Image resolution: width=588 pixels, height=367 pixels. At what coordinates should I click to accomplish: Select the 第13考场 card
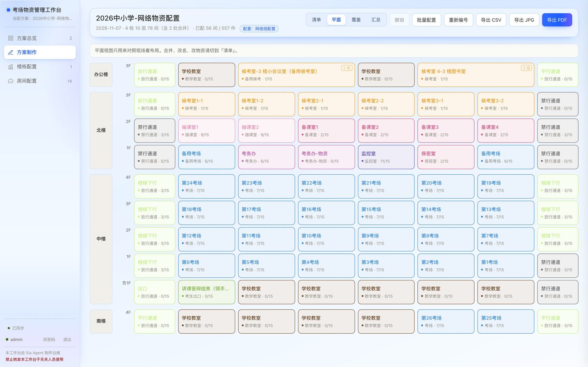[506, 213]
